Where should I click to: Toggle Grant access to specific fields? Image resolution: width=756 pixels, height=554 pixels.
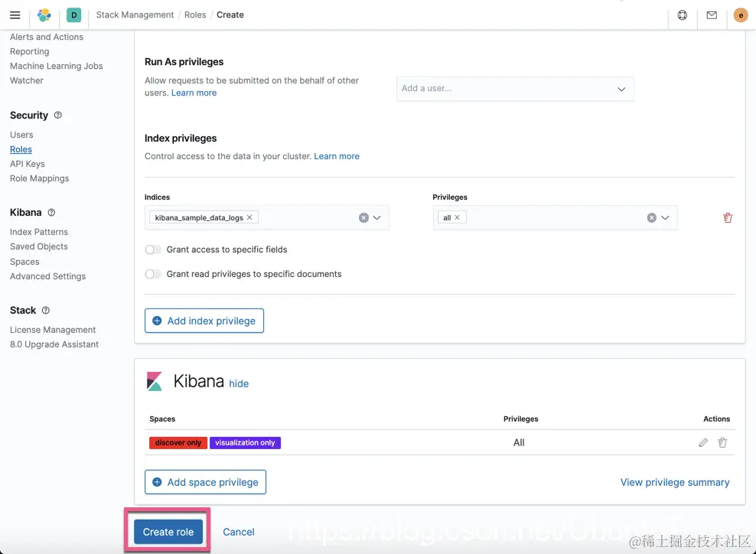pyautogui.click(x=153, y=249)
